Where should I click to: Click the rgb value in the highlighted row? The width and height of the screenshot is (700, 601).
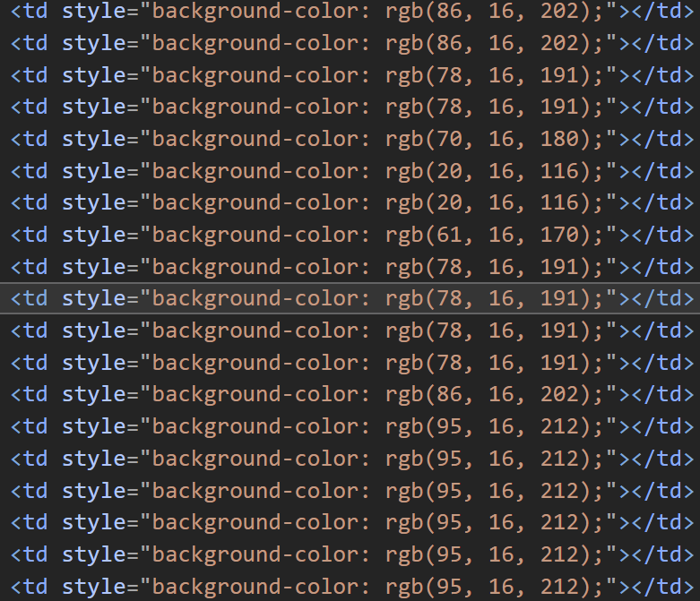click(489, 298)
